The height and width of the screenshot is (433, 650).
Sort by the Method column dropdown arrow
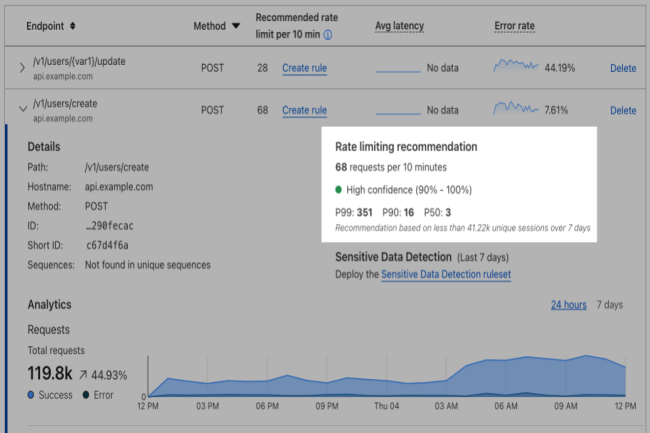pyautogui.click(x=235, y=26)
